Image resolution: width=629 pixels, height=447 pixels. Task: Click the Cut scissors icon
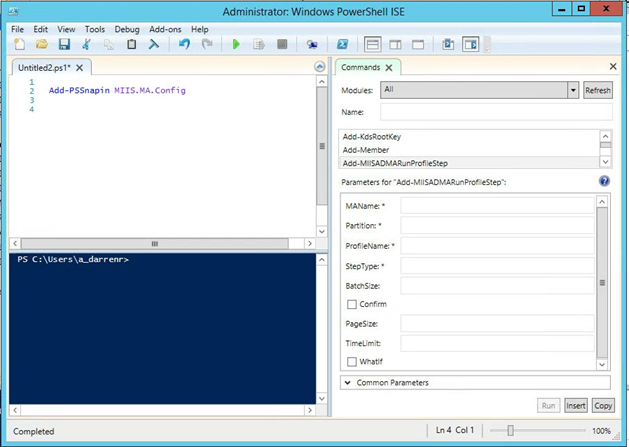(87, 45)
